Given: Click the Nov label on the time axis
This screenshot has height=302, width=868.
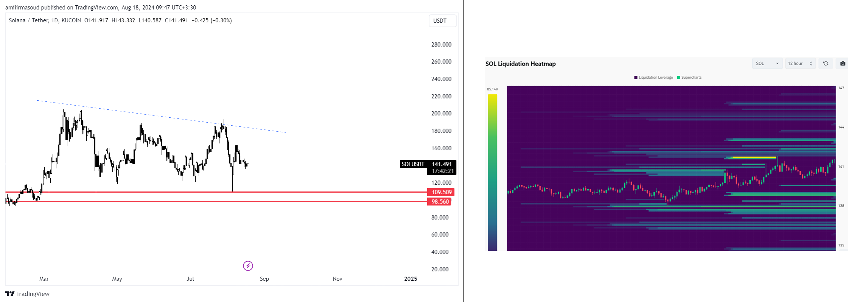Looking at the screenshot, I should click(x=338, y=279).
